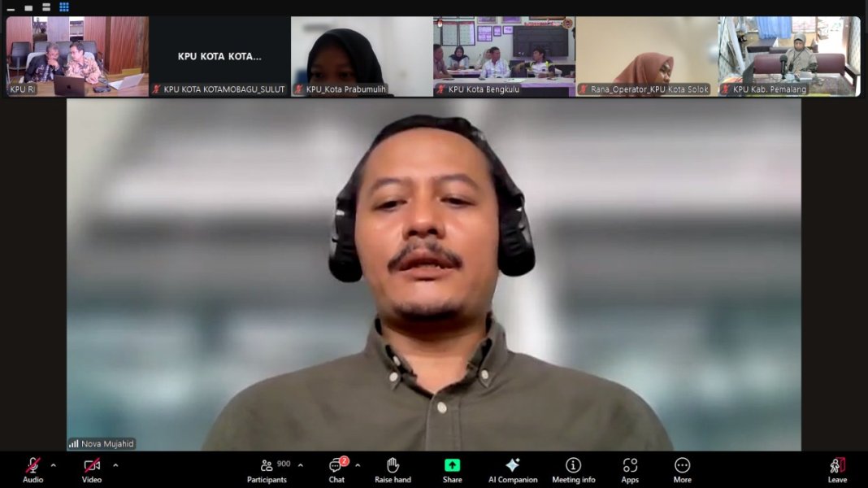
Task: Switch to the gallery grid view icon
Action: [x=64, y=7]
